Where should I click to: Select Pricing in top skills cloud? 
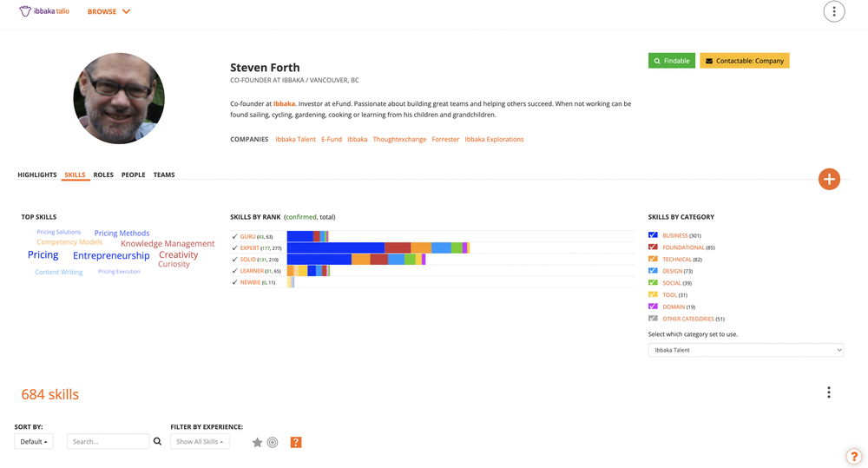(x=43, y=254)
